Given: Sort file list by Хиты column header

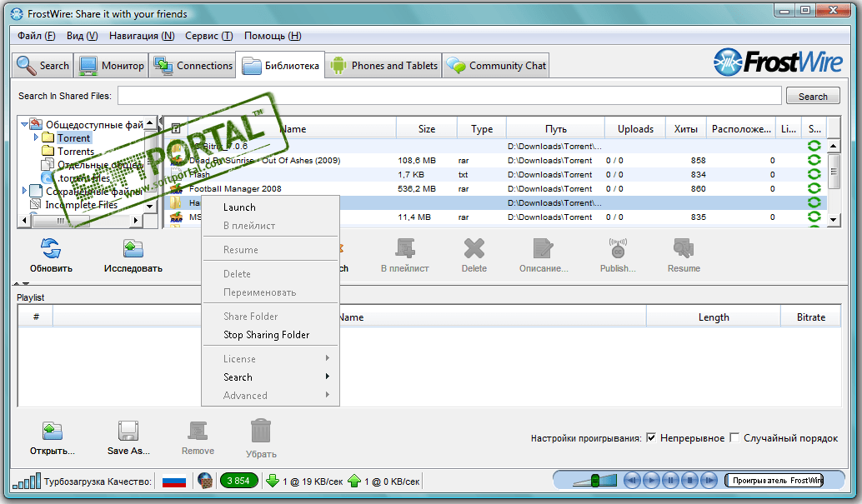Looking at the screenshot, I should pyautogui.click(x=685, y=128).
